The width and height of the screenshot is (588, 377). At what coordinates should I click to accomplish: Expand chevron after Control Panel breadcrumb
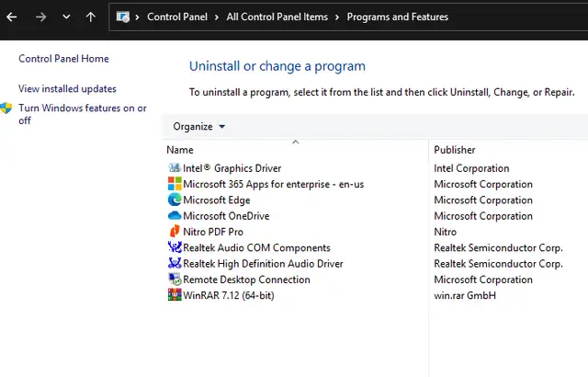click(x=217, y=17)
